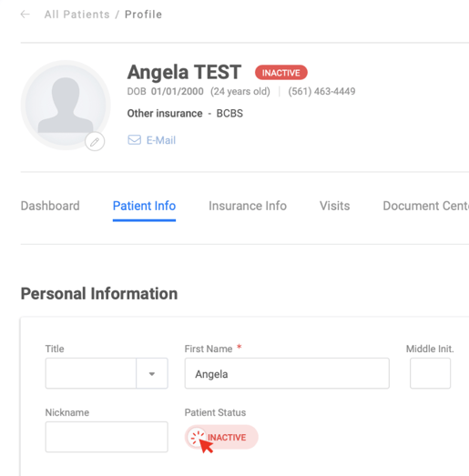Go to the Visits tab
The height and width of the screenshot is (476, 469).
pos(335,206)
